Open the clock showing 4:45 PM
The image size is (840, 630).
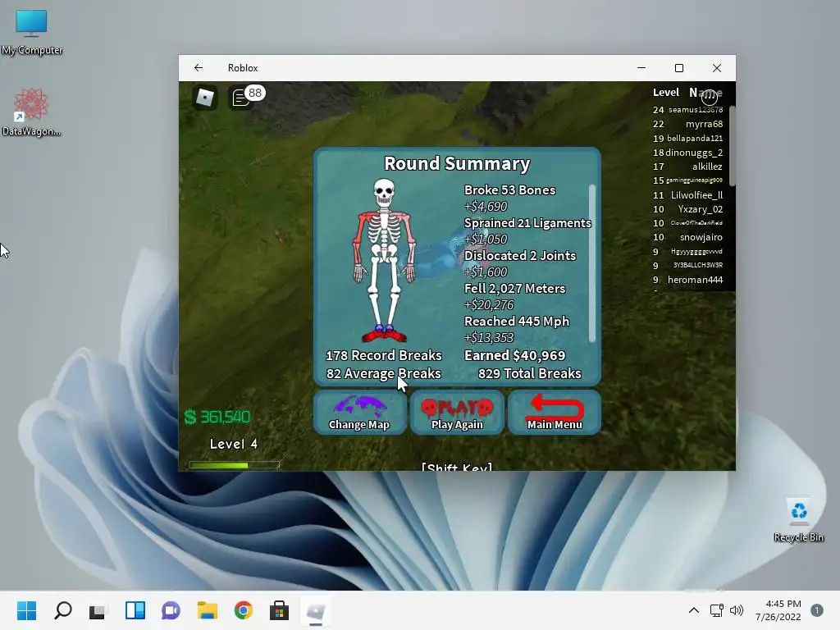[778, 610]
